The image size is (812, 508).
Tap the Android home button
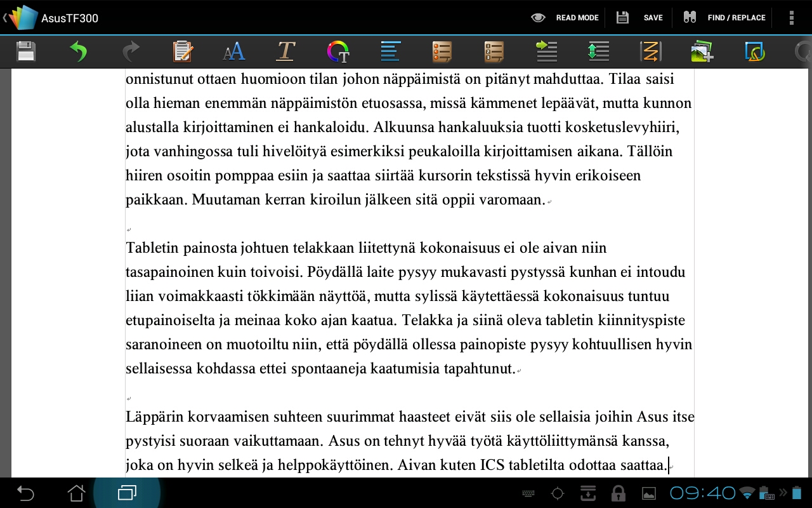click(76, 493)
